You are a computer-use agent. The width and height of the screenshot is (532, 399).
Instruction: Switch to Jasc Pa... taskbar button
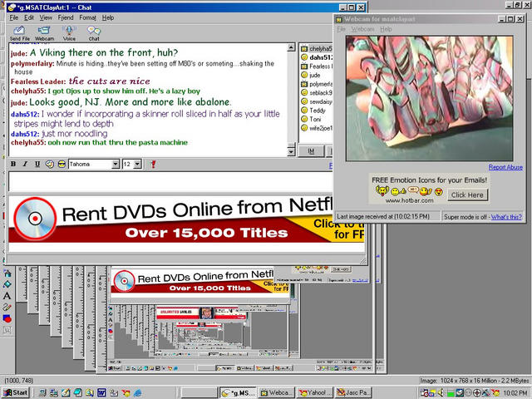click(x=353, y=393)
